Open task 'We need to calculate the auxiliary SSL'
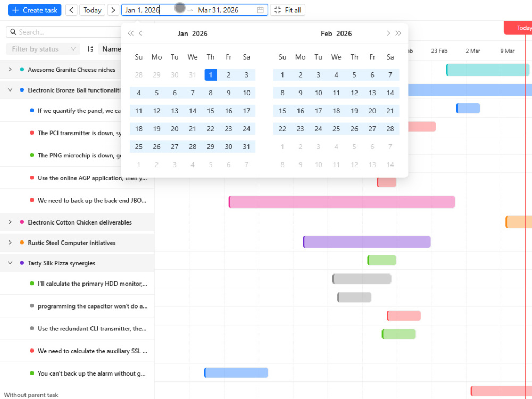Image resolution: width=532 pixels, height=399 pixels. coord(92,351)
